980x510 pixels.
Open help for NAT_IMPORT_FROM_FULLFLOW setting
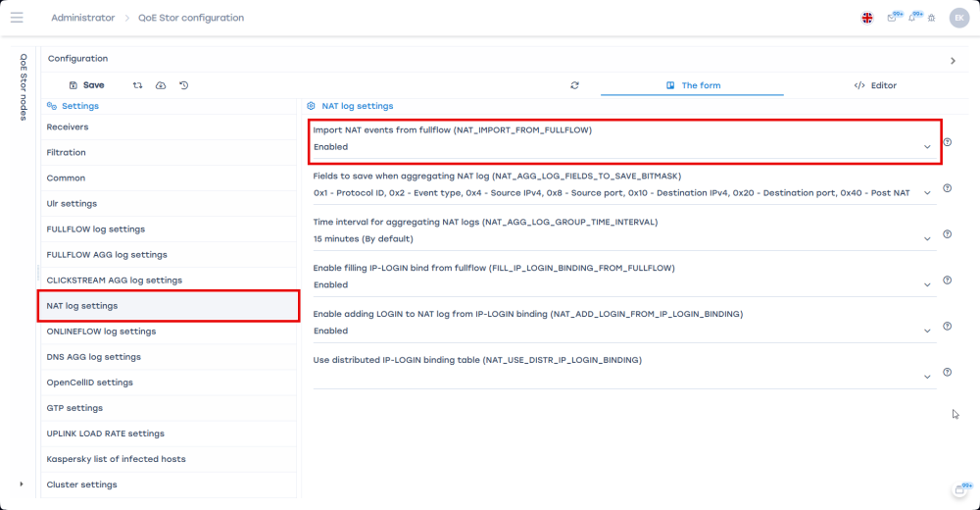947,142
